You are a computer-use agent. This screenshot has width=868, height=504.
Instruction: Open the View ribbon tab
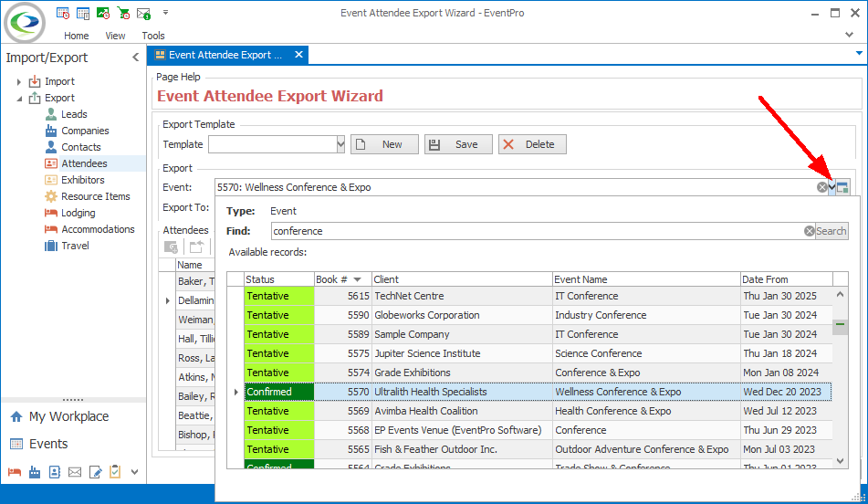tap(115, 36)
